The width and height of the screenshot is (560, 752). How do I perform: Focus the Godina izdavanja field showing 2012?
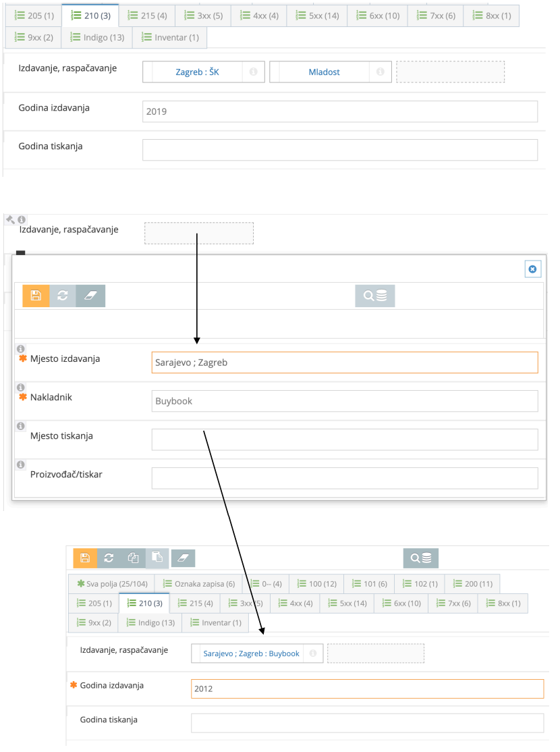pyautogui.click(x=366, y=689)
